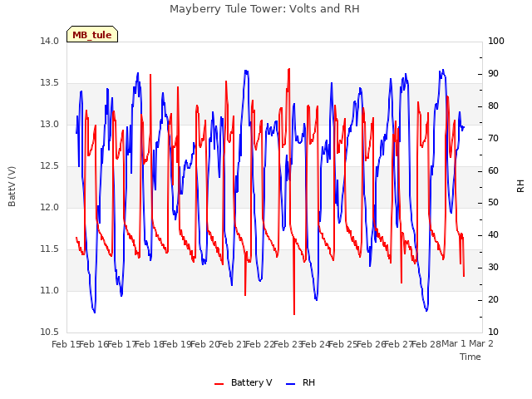Click the 20 tick on RH axis
Image resolution: width=532 pixels, height=399 pixels.
(x=493, y=299)
